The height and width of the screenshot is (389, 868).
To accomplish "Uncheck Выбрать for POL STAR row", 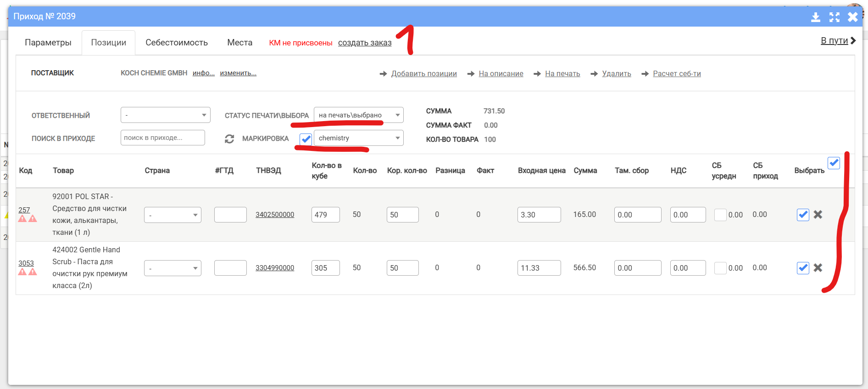I will point(802,214).
